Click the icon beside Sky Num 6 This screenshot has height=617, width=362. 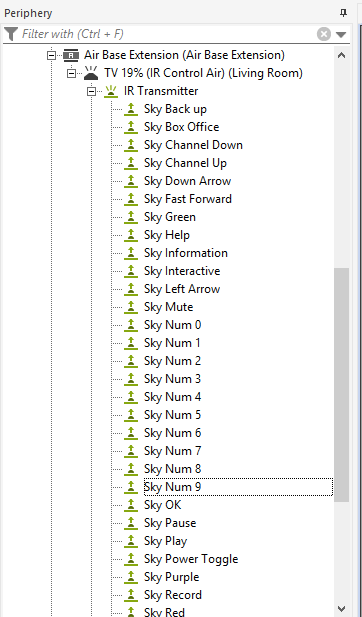coord(131,433)
